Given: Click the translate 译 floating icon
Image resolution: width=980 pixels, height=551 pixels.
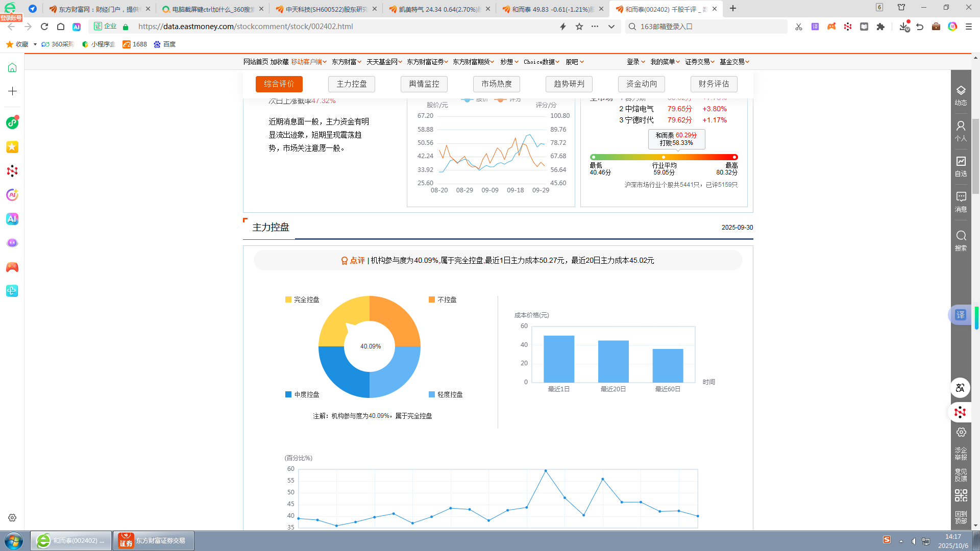Looking at the screenshot, I should point(960,315).
